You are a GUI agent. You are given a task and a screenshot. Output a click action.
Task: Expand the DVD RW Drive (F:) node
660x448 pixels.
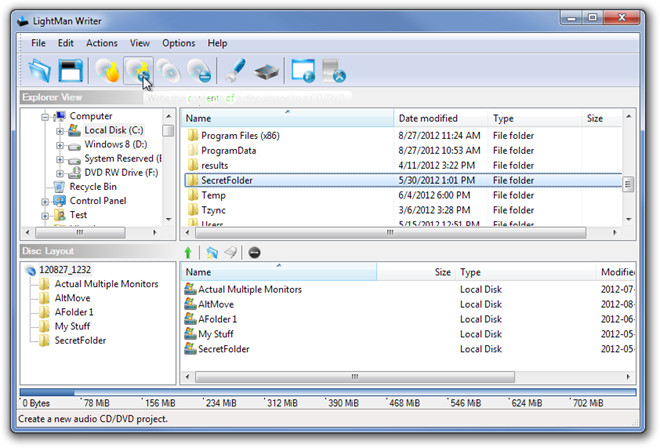60,173
